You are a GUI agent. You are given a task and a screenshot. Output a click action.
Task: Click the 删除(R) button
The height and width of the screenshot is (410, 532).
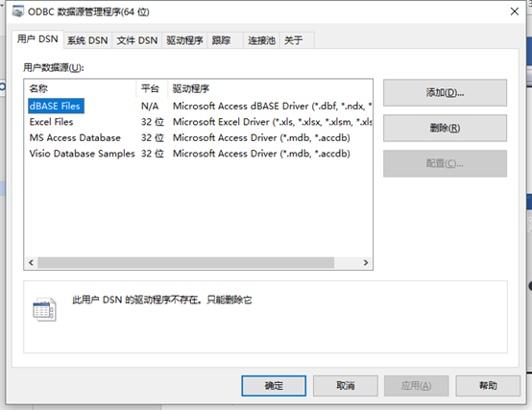point(445,128)
